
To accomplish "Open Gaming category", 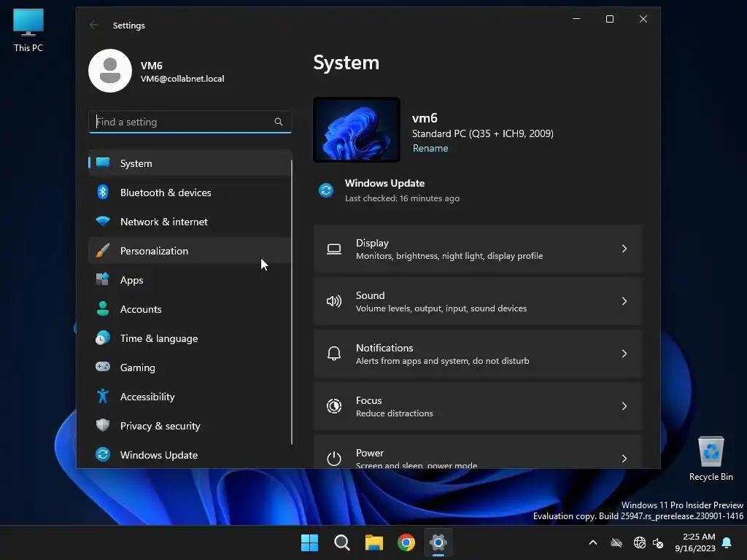I will coord(190,367).
